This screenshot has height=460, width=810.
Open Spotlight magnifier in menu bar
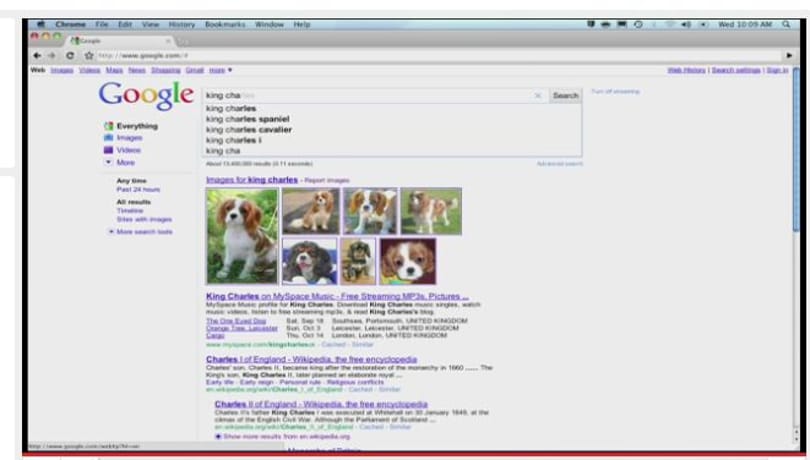point(786,24)
